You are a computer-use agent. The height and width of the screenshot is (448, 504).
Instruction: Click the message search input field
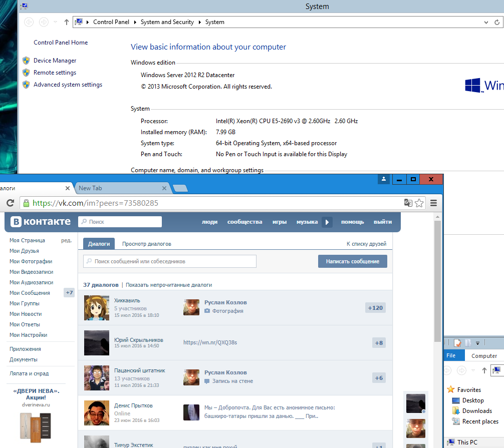coord(170,261)
